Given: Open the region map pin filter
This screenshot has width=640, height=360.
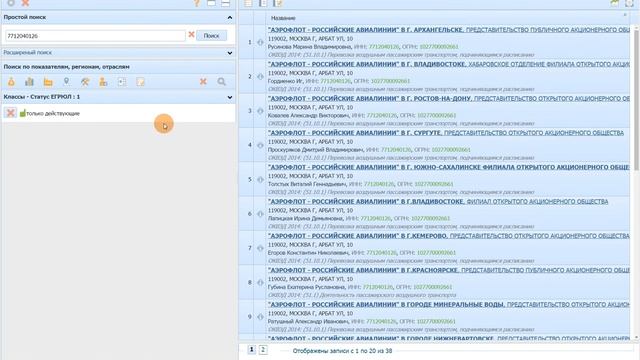Looking at the screenshot, I should 66,82.
